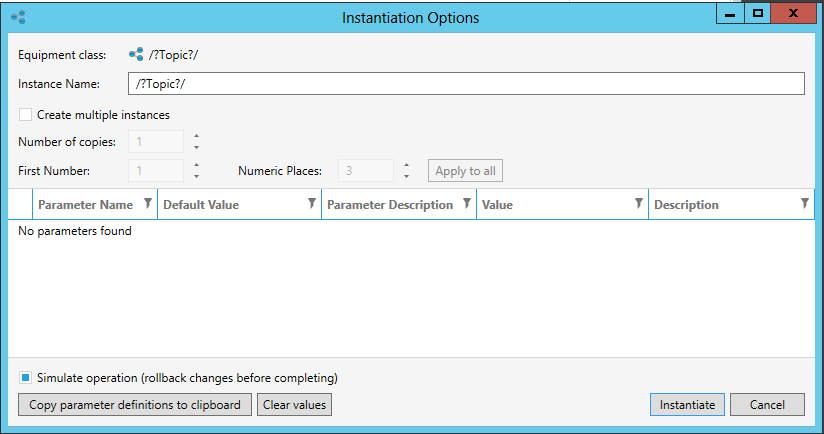This screenshot has height=434, width=824.
Task: Decrease First Number with down arrow
Action: (196, 176)
